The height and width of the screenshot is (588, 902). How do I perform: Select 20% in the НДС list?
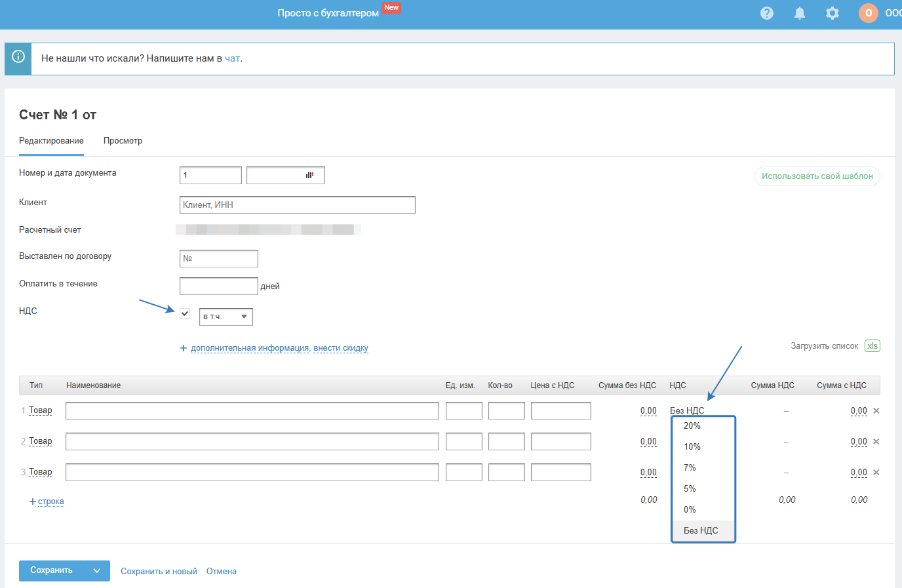[x=692, y=426]
